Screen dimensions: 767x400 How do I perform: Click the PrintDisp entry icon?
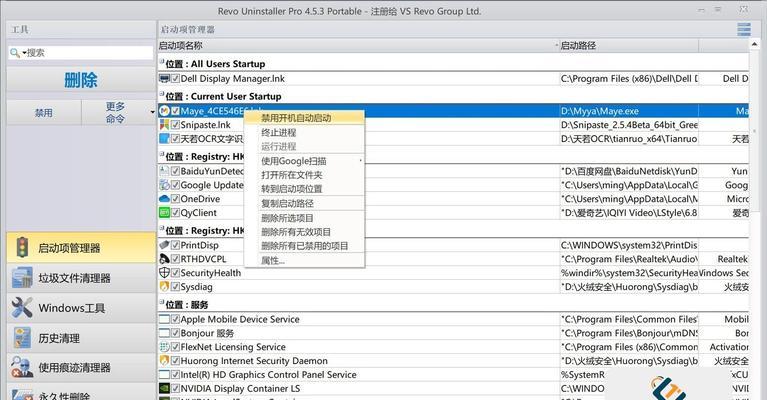(x=164, y=245)
